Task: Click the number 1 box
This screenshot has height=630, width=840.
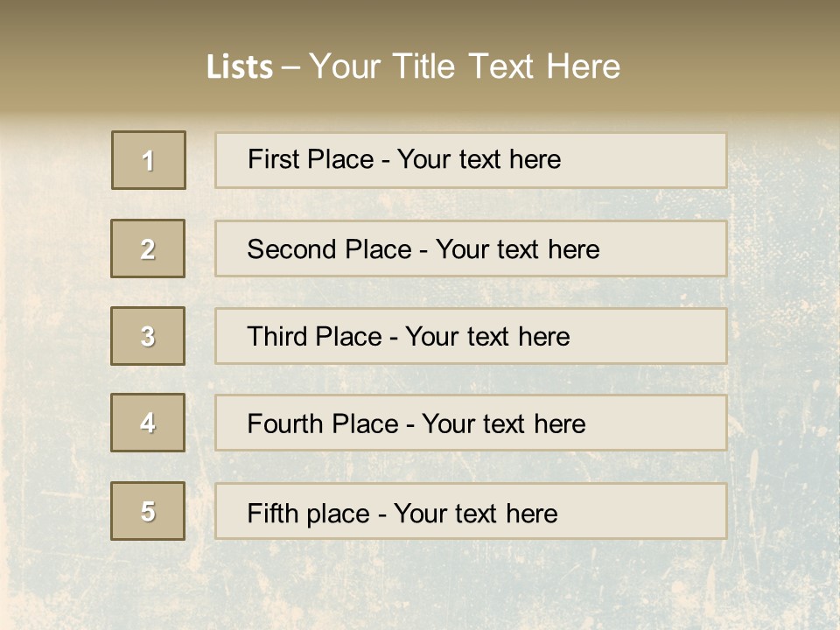Action: [x=149, y=160]
